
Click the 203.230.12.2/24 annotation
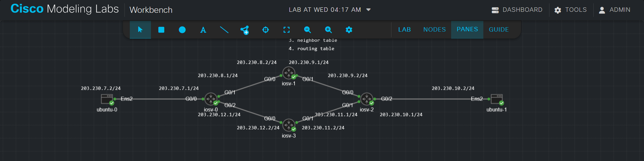coord(258,128)
